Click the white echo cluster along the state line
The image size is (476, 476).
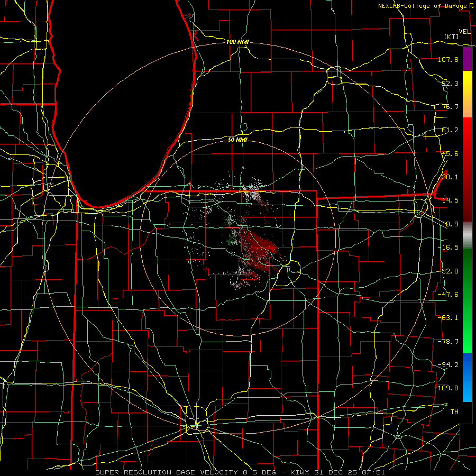253,190
